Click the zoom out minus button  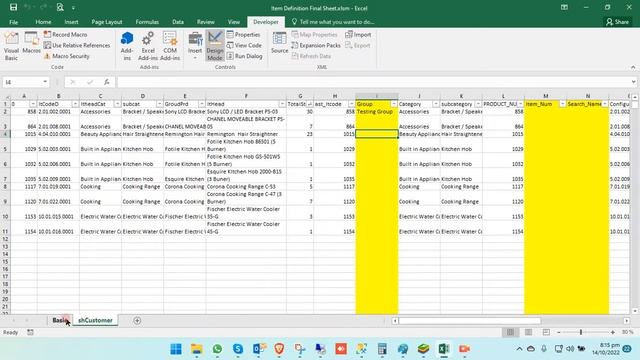tap(559, 332)
